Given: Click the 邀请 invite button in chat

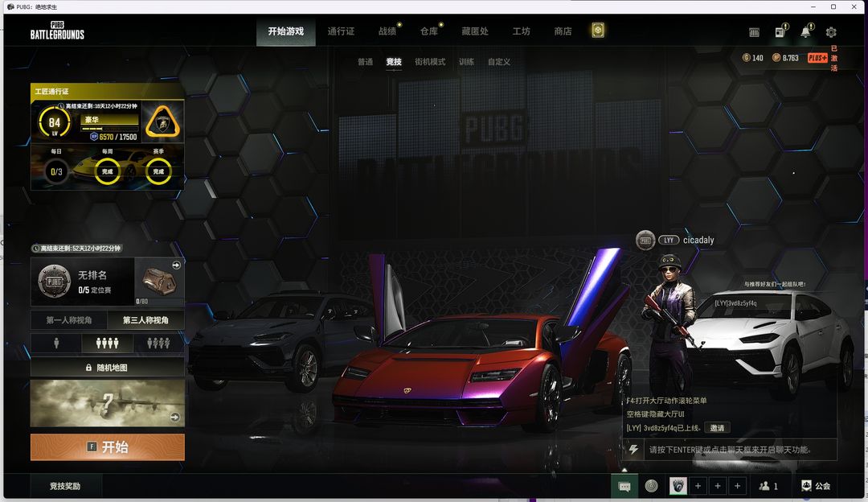Looking at the screenshot, I should coord(718,428).
